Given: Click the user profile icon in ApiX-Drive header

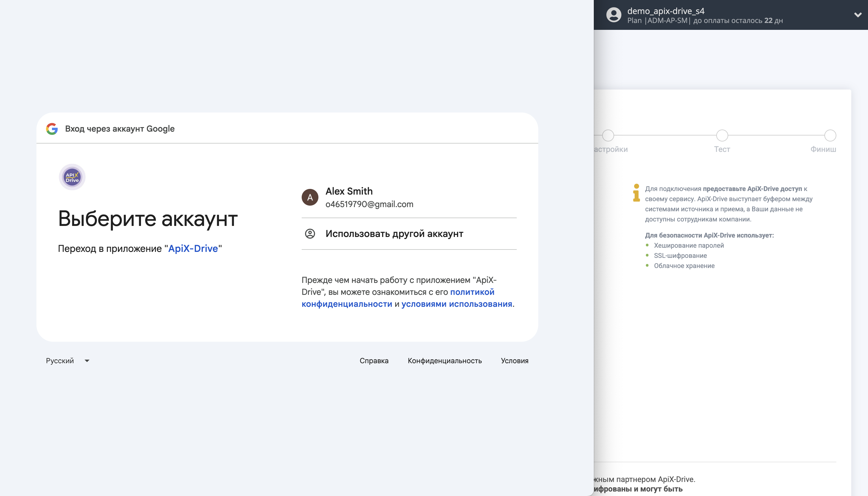Looking at the screenshot, I should pos(614,15).
